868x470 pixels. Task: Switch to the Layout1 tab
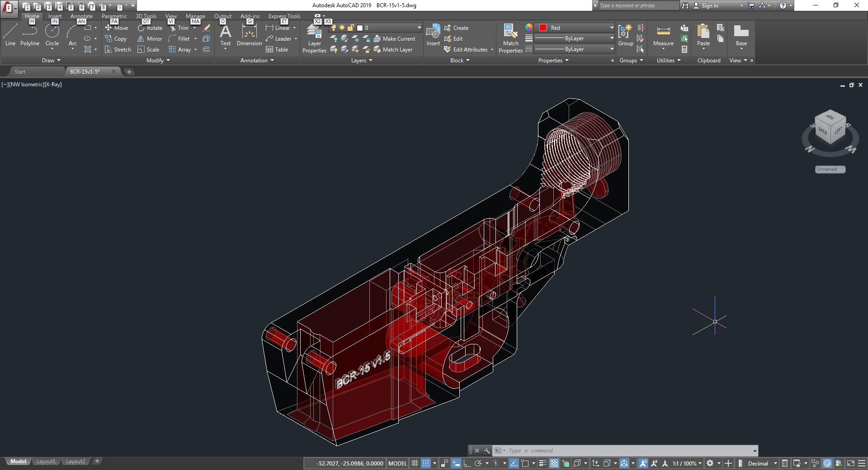click(46, 461)
